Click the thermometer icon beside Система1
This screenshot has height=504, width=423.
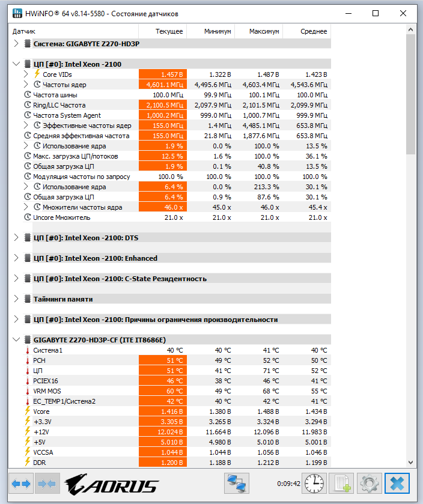[28, 350]
